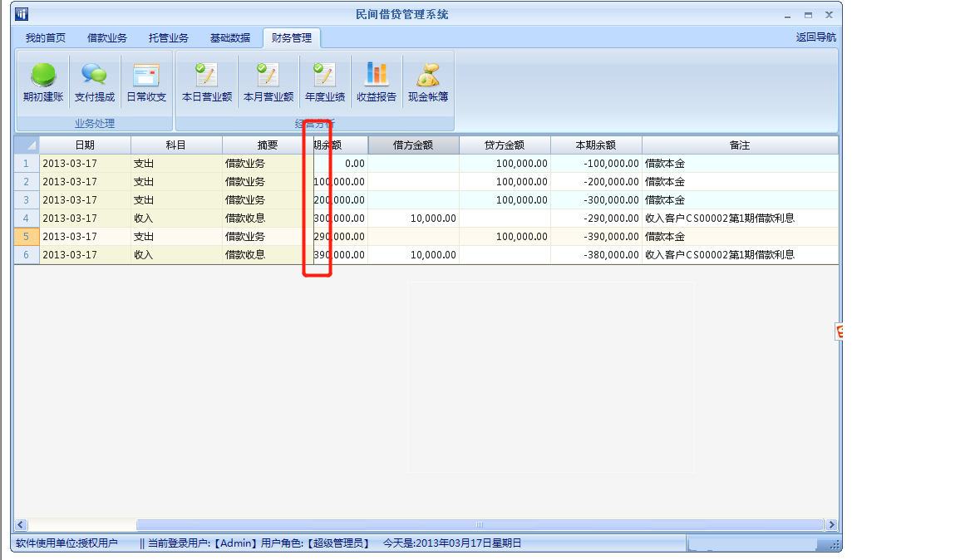The width and height of the screenshot is (980, 560).
Task: Show 本日营业额 daily turnover report
Action: [x=206, y=83]
